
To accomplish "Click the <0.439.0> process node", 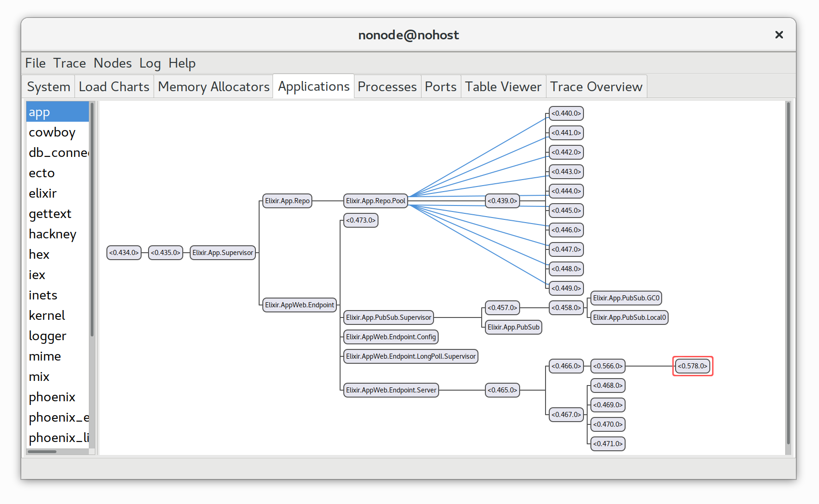I will point(502,201).
